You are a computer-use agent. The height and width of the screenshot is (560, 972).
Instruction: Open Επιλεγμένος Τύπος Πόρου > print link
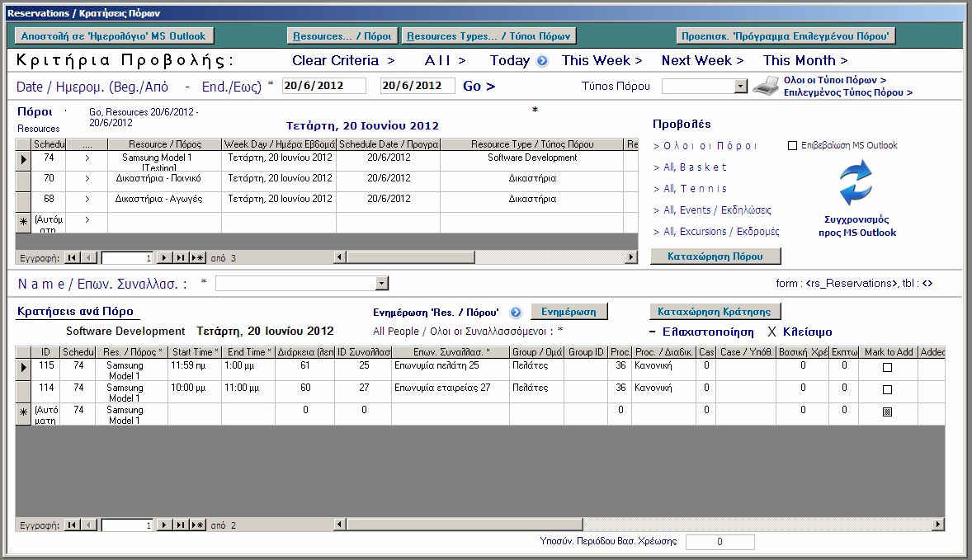pyautogui.click(x=848, y=92)
